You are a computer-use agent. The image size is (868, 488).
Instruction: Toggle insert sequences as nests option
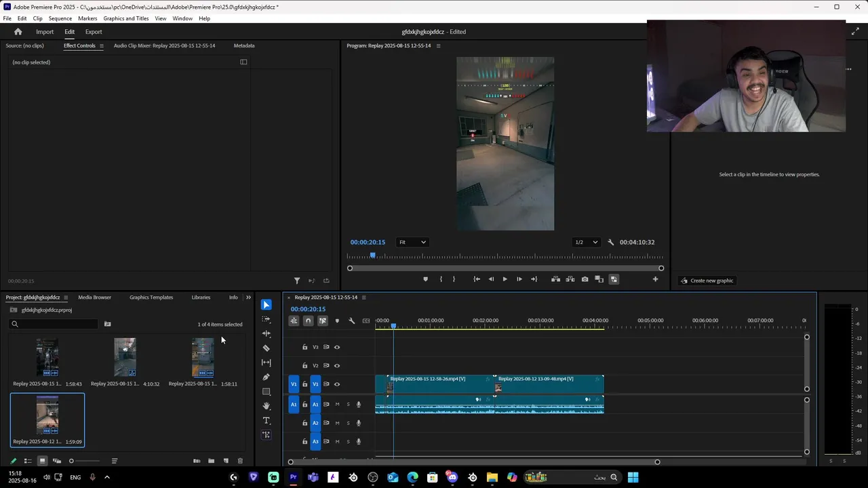click(x=294, y=321)
